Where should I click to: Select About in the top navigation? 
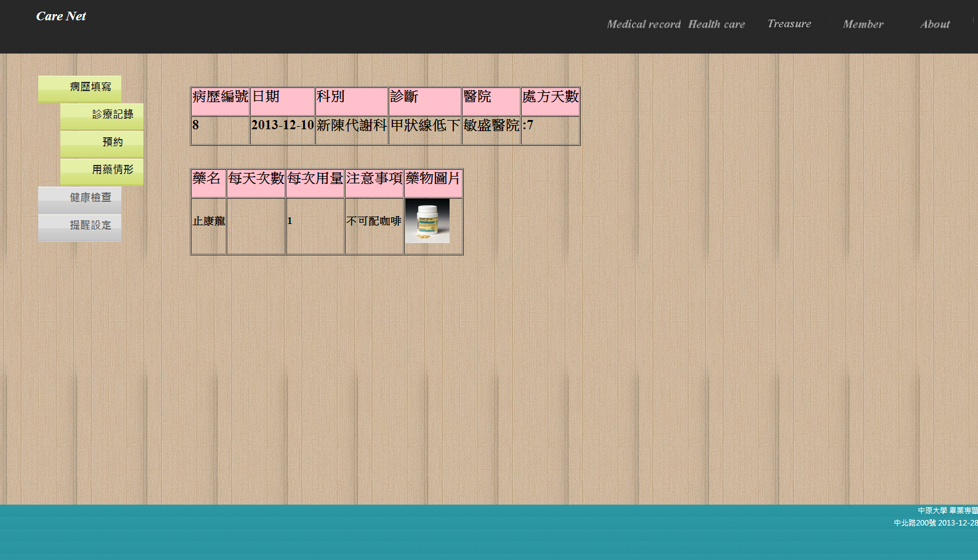pyautogui.click(x=935, y=25)
